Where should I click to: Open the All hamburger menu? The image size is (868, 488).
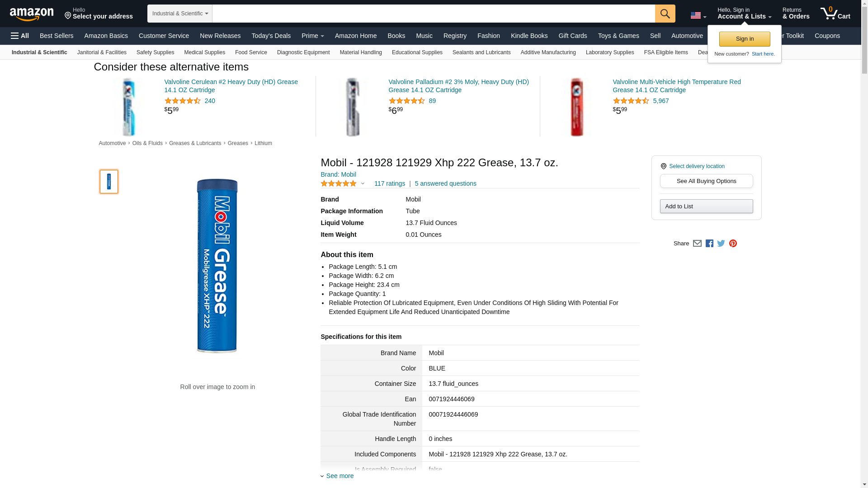20,36
